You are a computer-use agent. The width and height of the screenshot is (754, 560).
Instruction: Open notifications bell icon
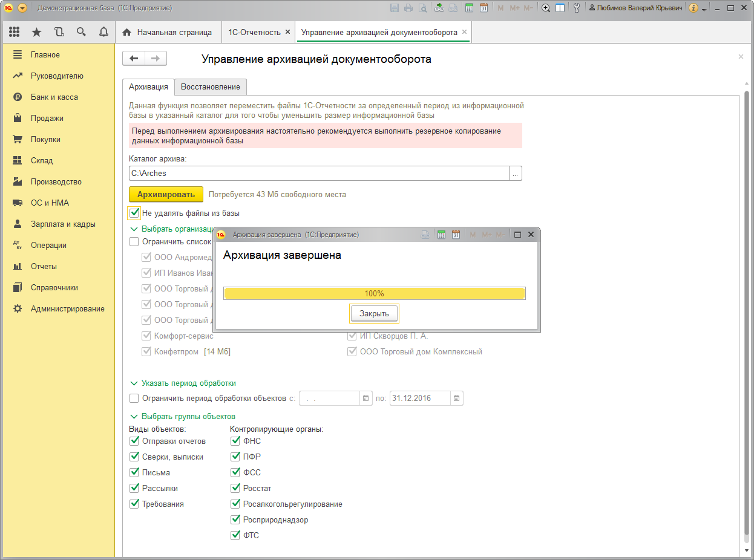pyautogui.click(x=103, y=32)
